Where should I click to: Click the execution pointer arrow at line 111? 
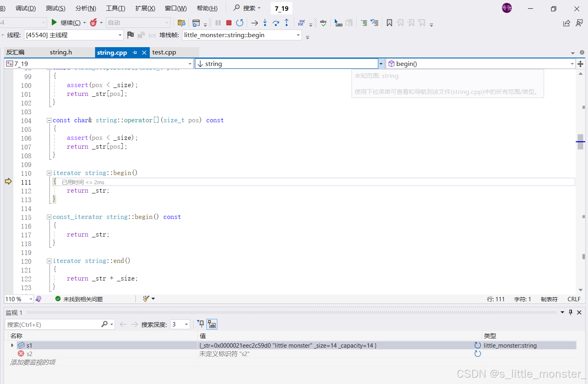click(x=8, y=181)
